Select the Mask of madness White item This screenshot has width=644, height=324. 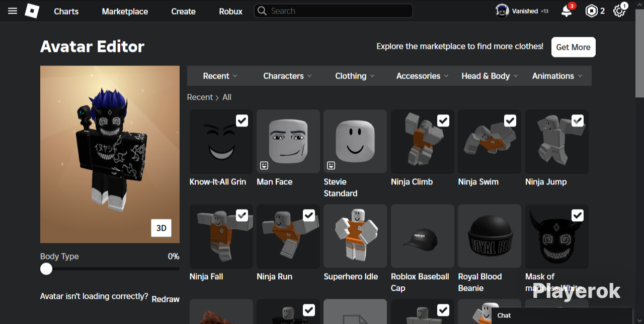(557, 236)
